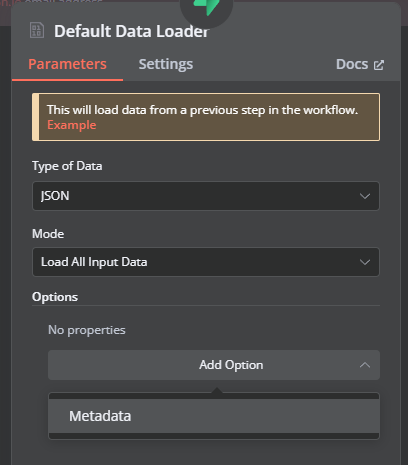Click the chevron arrow in the JSON field

[x=365, y=196]
